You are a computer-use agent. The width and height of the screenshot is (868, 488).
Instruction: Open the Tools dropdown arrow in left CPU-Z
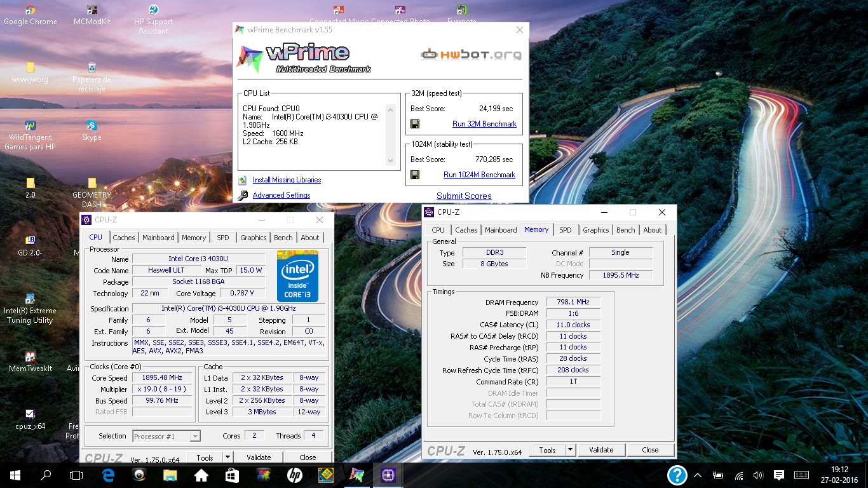point(227,457)
